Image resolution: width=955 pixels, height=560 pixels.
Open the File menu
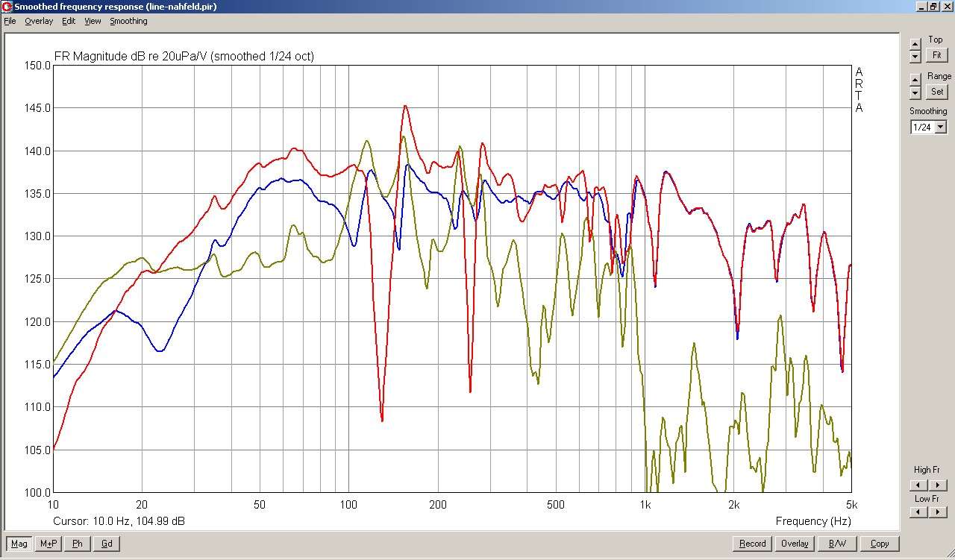[10, 21]
